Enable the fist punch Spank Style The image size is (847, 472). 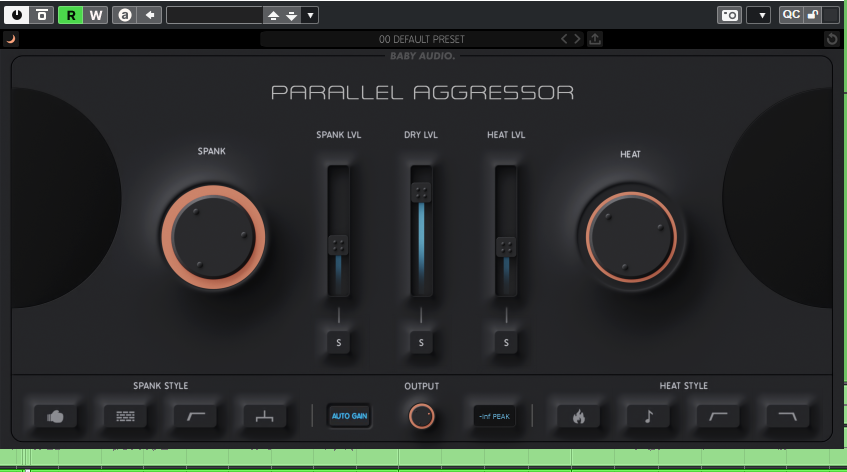coord(55,416)
